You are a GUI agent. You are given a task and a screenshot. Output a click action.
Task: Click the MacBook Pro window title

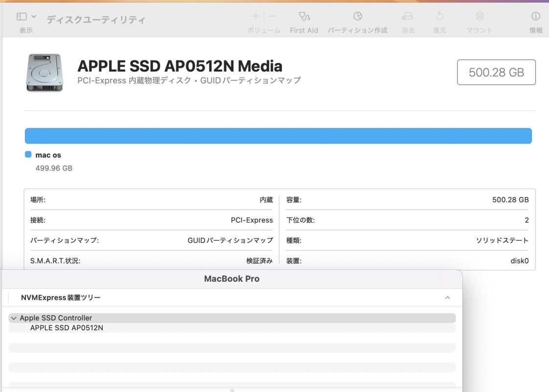[x=232, y=279]
